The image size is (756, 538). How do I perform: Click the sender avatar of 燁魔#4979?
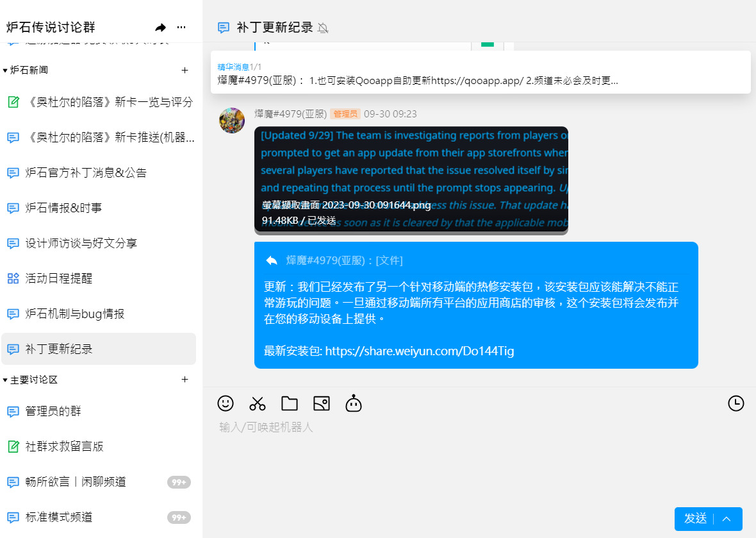(232, 120)
